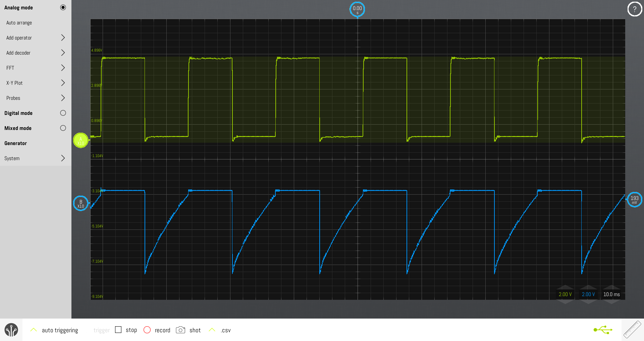The height and width of the screenshot is (341, 644).
Task: Click the help question mark icon
Action: 634,9
